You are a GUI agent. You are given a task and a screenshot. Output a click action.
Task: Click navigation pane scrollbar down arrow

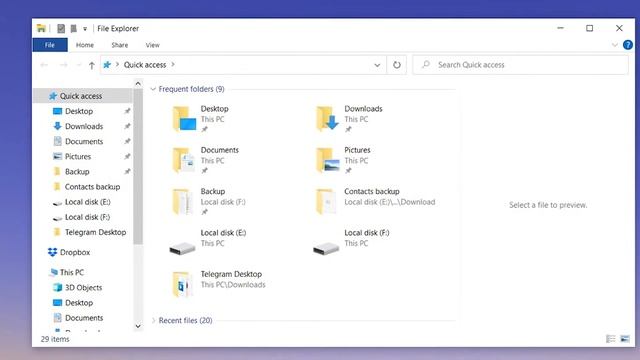point(138,326)
